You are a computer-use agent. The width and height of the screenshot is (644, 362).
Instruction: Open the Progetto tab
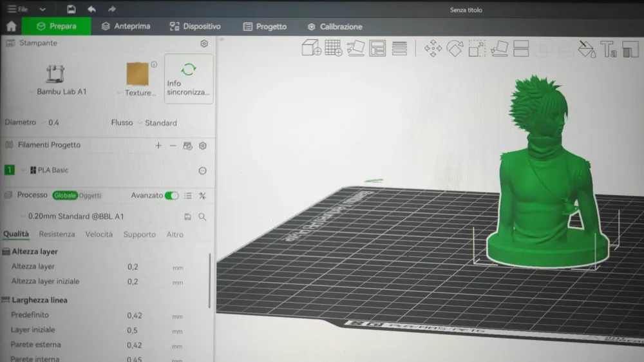[265, 26]
